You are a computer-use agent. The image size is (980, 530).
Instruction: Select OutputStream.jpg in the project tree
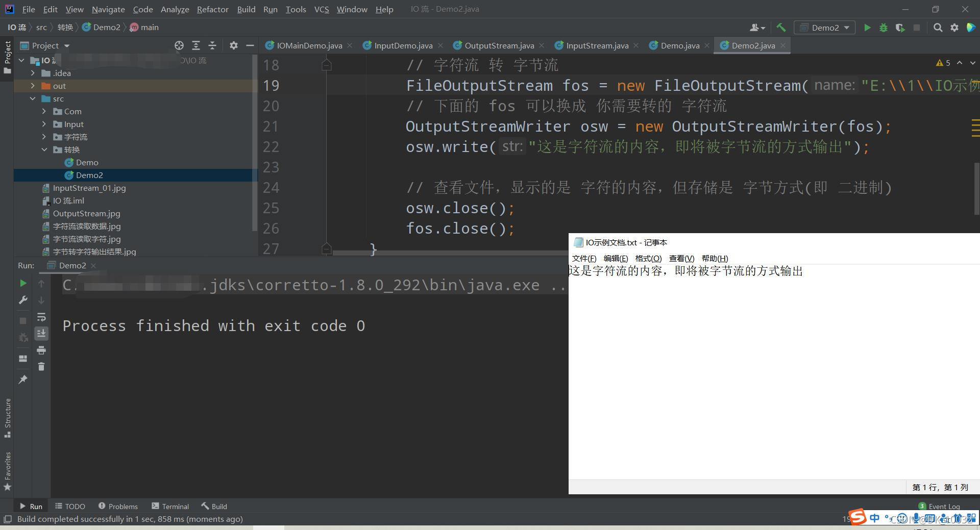[86, 213]
